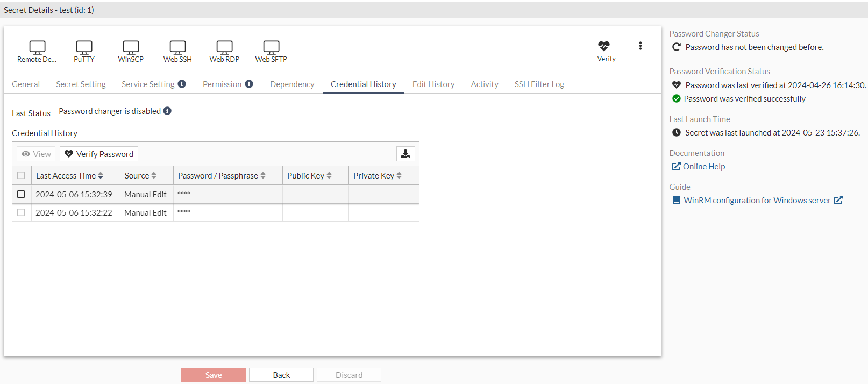The width and height of the screenshot is (868, 385).
Task: Open the SSH Filter Log tab
Action: (x=539, y=84)
